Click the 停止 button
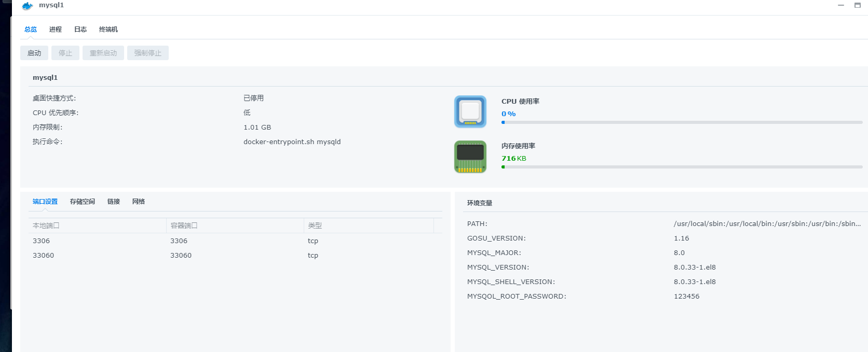 [x=65, y=53]
